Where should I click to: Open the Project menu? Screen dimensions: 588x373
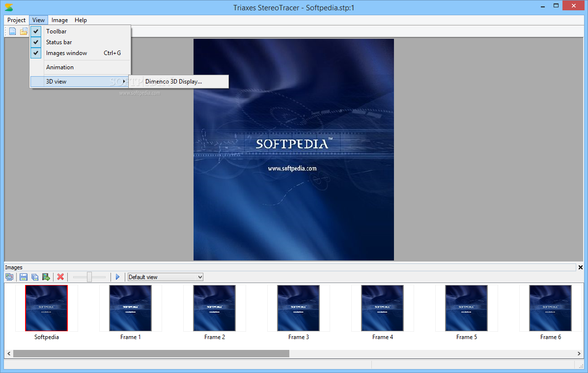point(16,20)
